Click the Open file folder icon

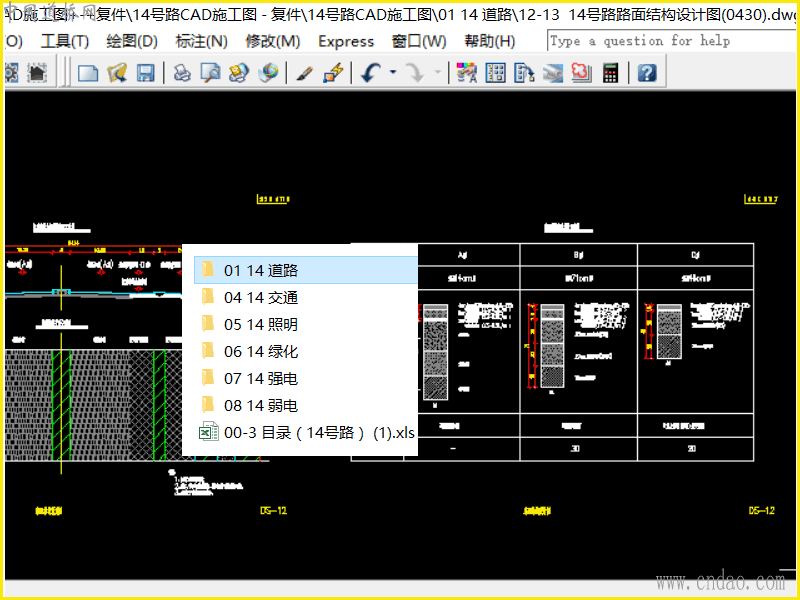coord(117,73)
